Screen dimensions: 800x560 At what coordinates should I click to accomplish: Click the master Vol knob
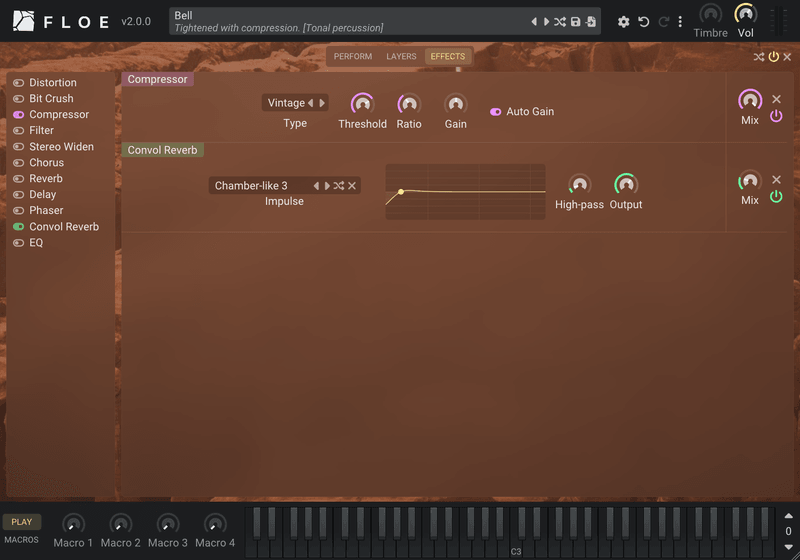[x=745, y=14]
